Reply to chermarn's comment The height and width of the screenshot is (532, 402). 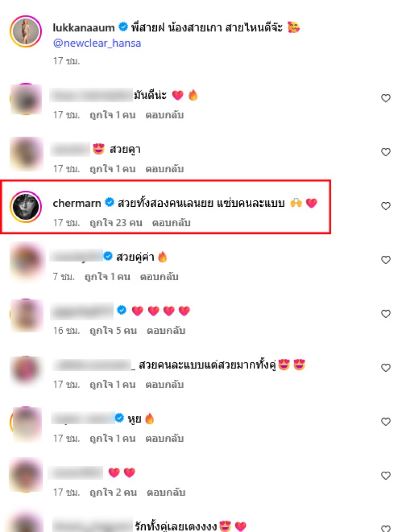point(171,223)
